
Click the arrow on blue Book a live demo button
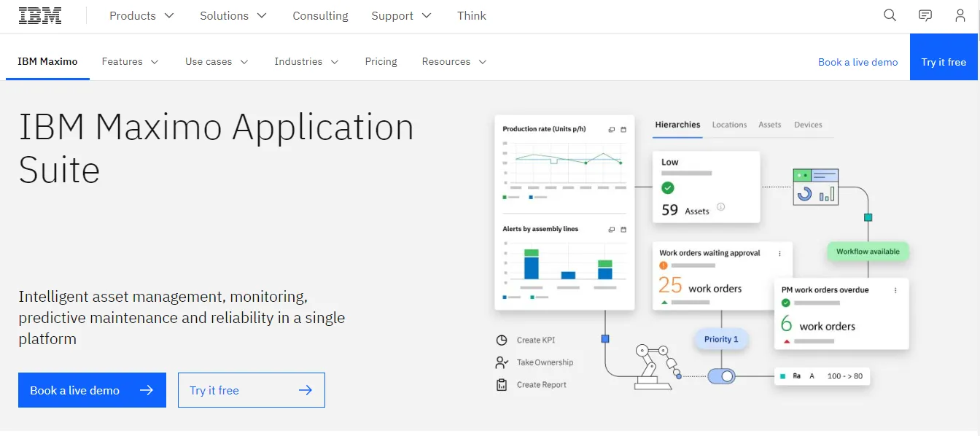click(147, 390)
